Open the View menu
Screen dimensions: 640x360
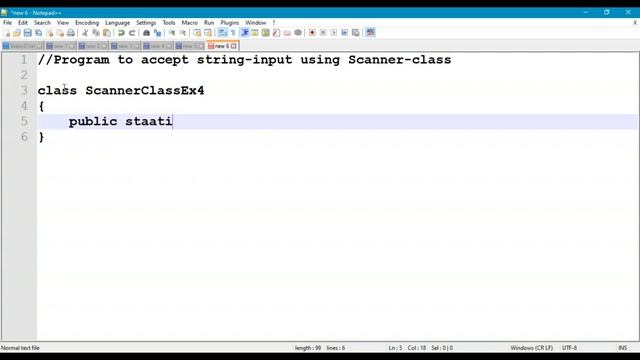63,23
